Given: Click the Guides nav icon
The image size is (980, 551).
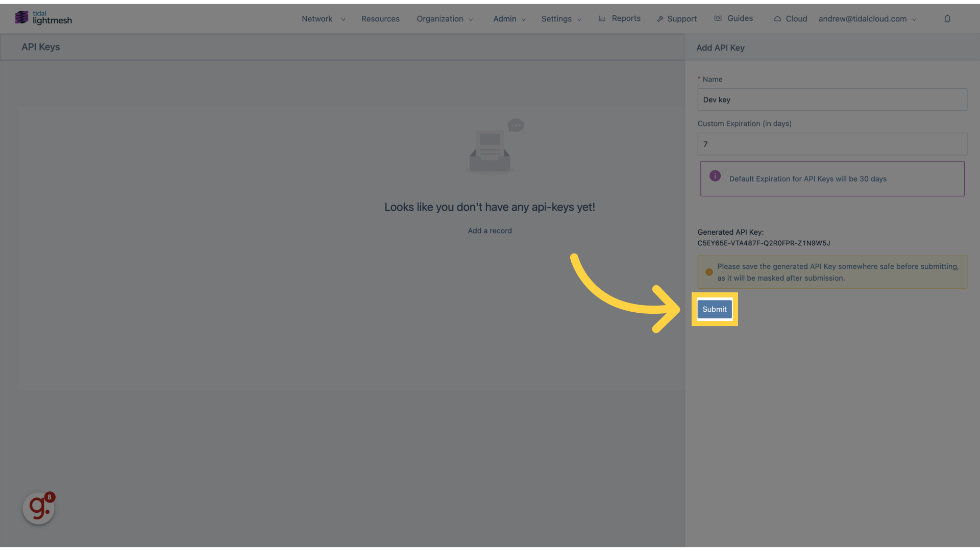Looking at the screenshot, I should (x=718, y=18).
